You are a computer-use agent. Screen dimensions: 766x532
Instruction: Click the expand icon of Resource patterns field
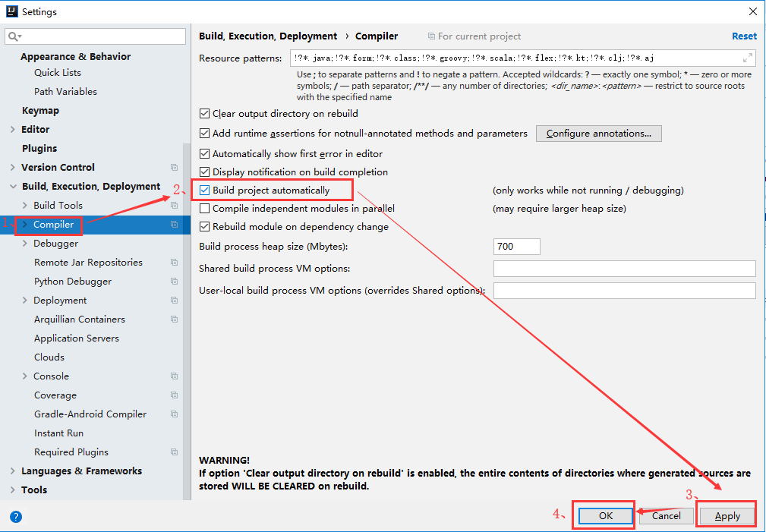(x=748, y=58)
